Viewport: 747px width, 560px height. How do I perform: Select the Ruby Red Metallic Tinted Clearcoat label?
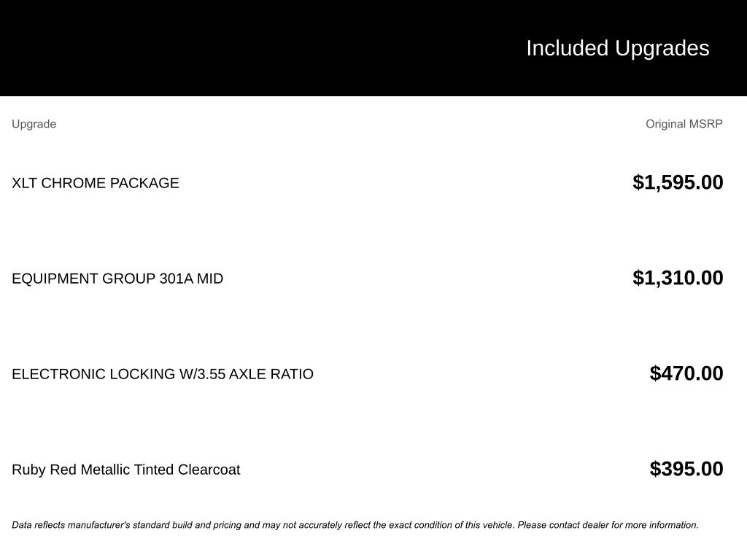pos(125,470)
